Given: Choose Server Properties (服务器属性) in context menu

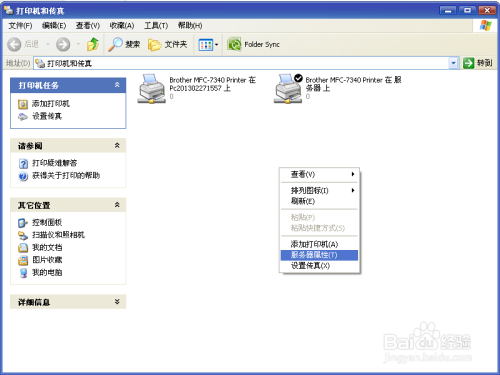Looking at the screenshot, I should click(319, 255).
